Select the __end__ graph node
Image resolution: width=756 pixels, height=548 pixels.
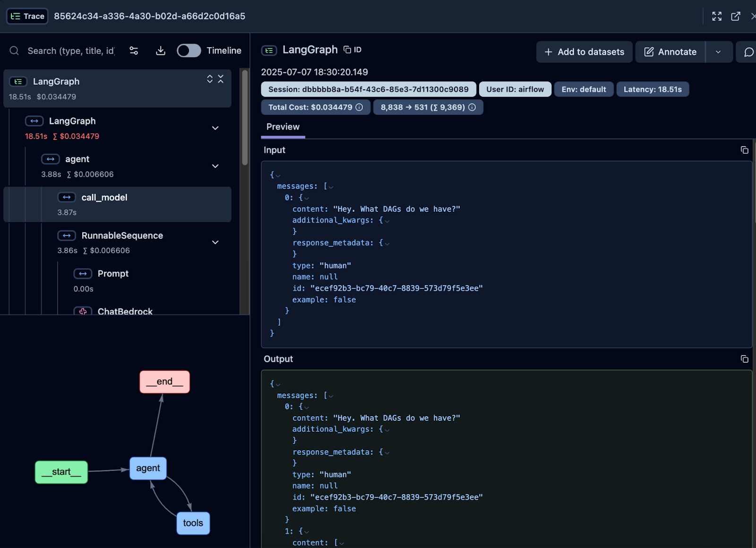click(164, 382)
